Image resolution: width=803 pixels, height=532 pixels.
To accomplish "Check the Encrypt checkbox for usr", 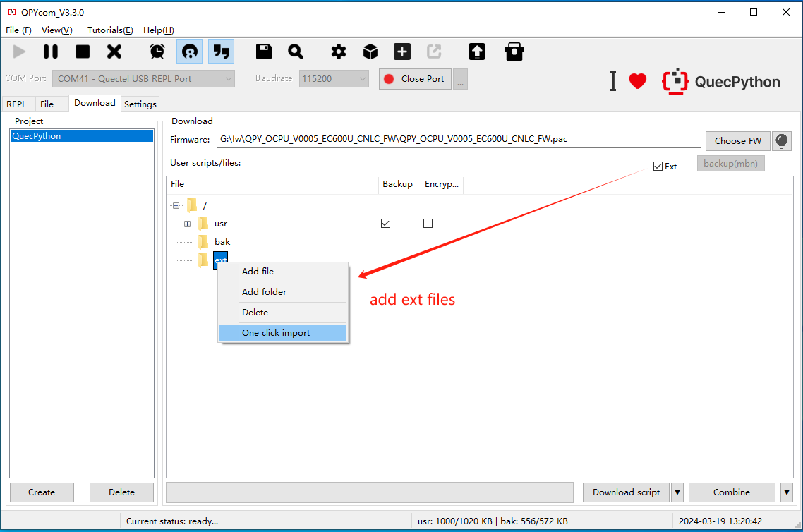I will [x=428, y=223].
